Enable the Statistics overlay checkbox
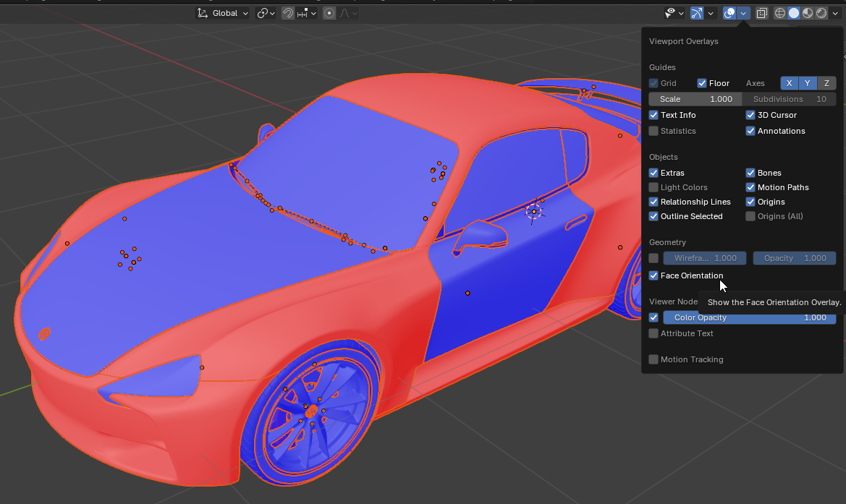Viewport: 846px width, 504px height. click(653, 130)
